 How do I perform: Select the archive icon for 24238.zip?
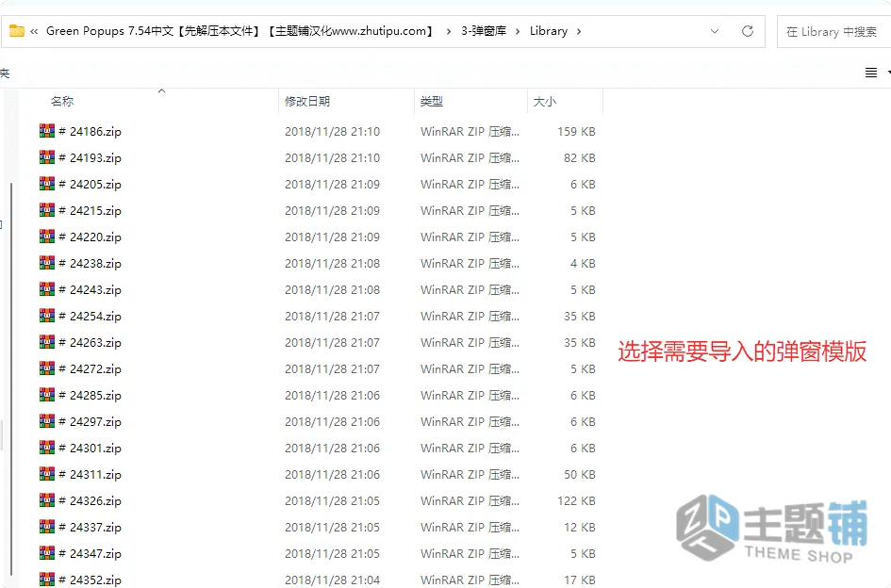(x=47, y=263)
